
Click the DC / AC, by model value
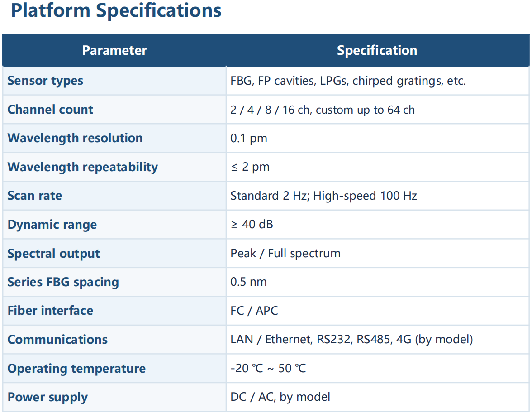[x=280, y=397]
